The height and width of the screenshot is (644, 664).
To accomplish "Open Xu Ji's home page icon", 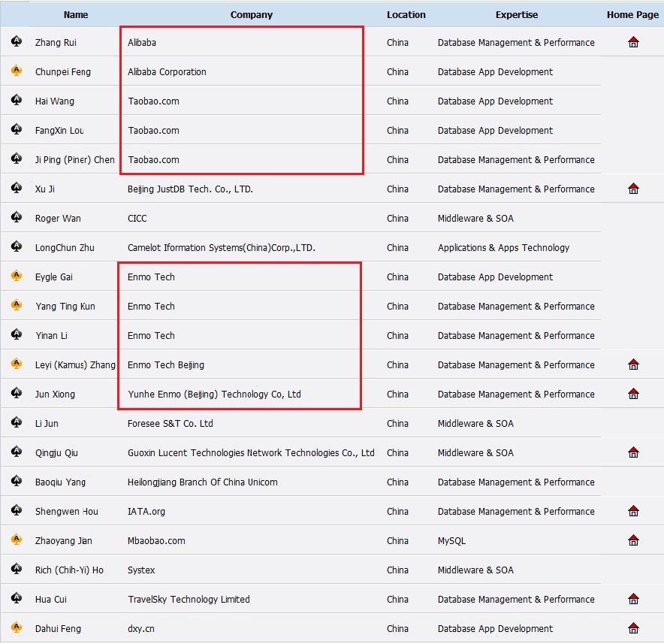I will (x=633, y=189).
